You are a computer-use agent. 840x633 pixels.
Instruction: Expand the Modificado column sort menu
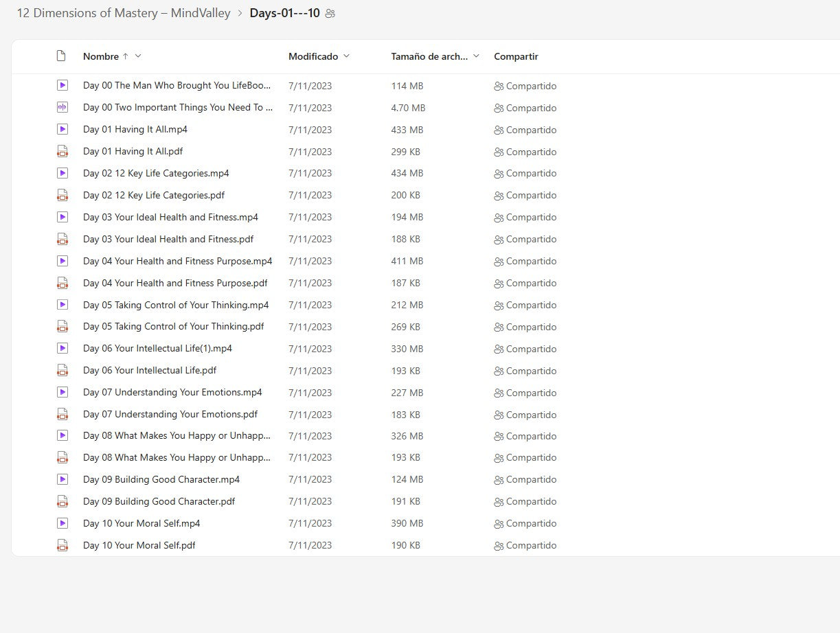pyautogui.click(x=346, y=56)
